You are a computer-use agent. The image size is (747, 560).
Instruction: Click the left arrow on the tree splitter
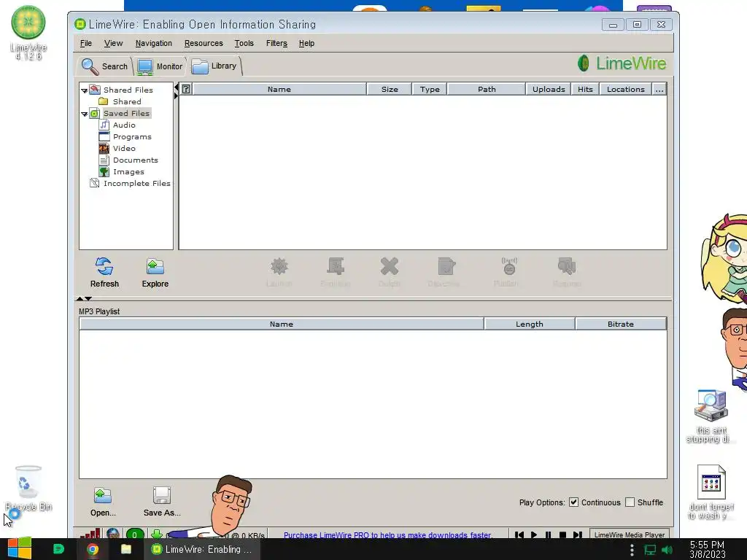pos(176,87)
